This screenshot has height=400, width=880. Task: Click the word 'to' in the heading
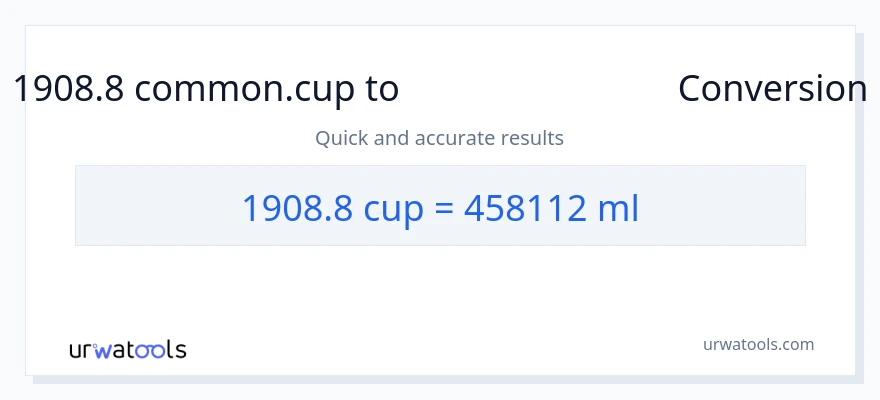pyautogui.click(x=382, y=89)
